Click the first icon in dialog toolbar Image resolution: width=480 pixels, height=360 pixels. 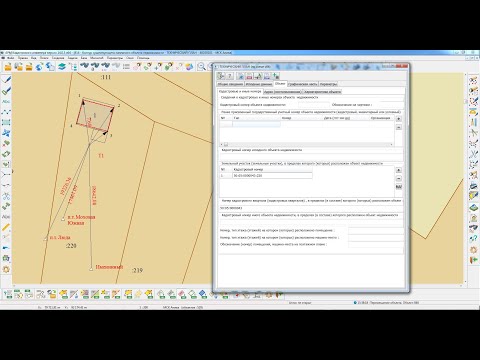pos(221,76)
